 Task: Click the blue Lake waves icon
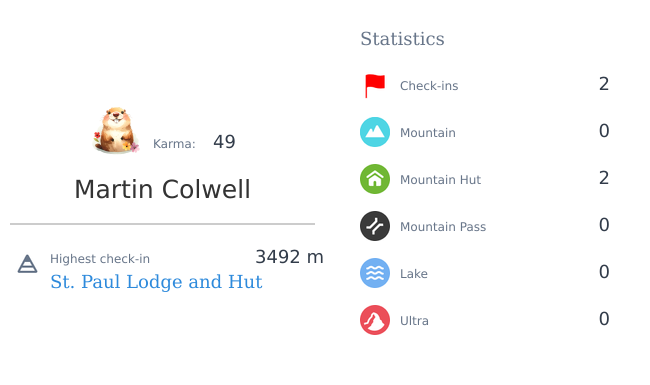(x=375, y=273)
